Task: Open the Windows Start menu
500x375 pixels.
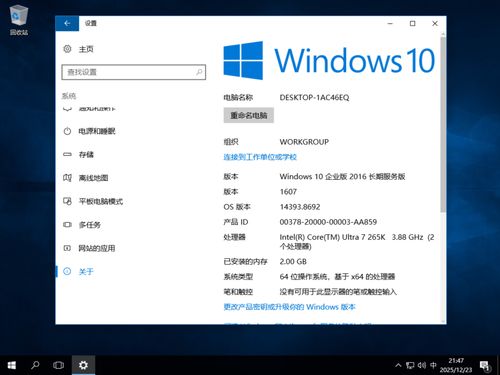Action: pos(12,365)
